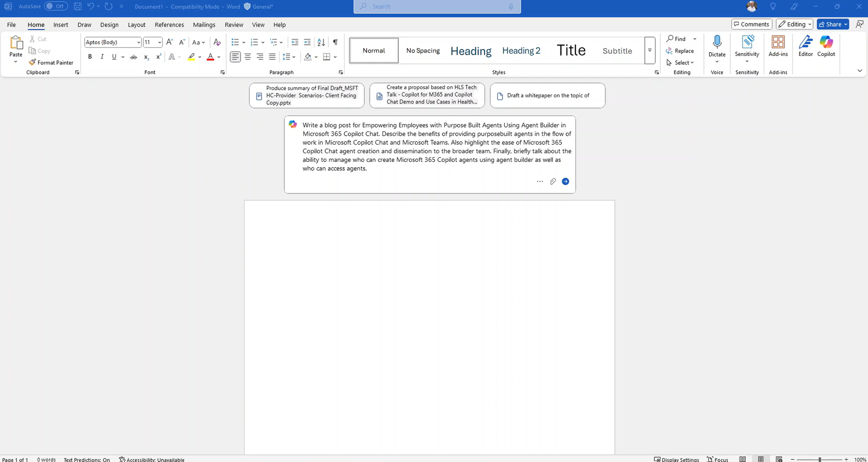Open the Review tab
The image size is (868, 462).
[x=234, y=25]
